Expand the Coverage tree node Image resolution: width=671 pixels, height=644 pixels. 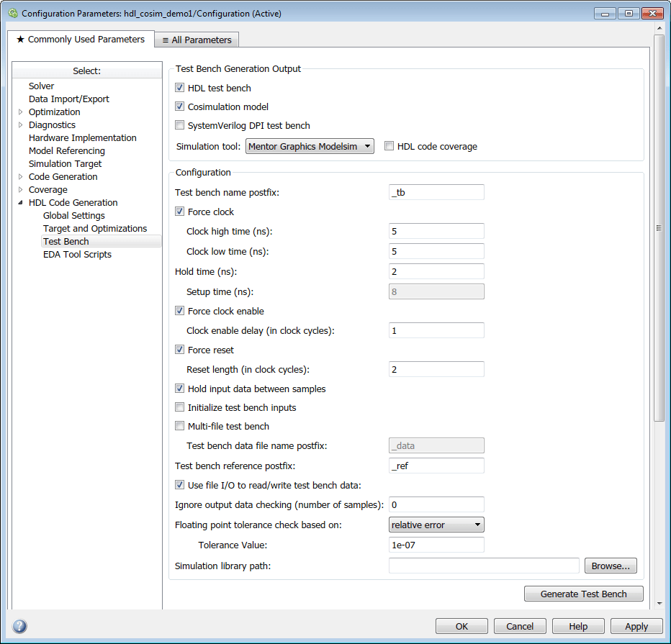point(21,189)
